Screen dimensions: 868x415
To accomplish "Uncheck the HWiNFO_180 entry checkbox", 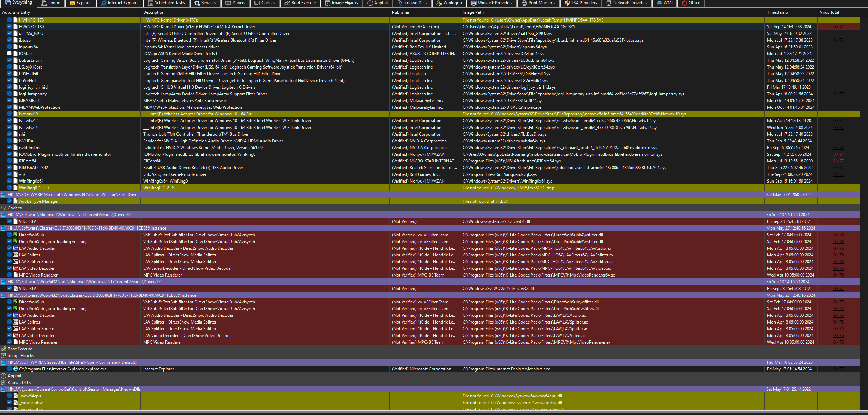I will coord(10,26).
